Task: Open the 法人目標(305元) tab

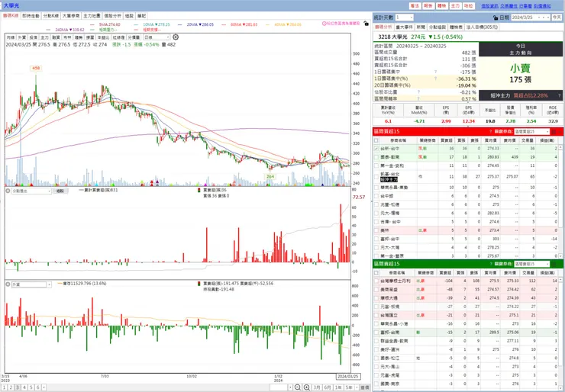Action: coord(482,27)
